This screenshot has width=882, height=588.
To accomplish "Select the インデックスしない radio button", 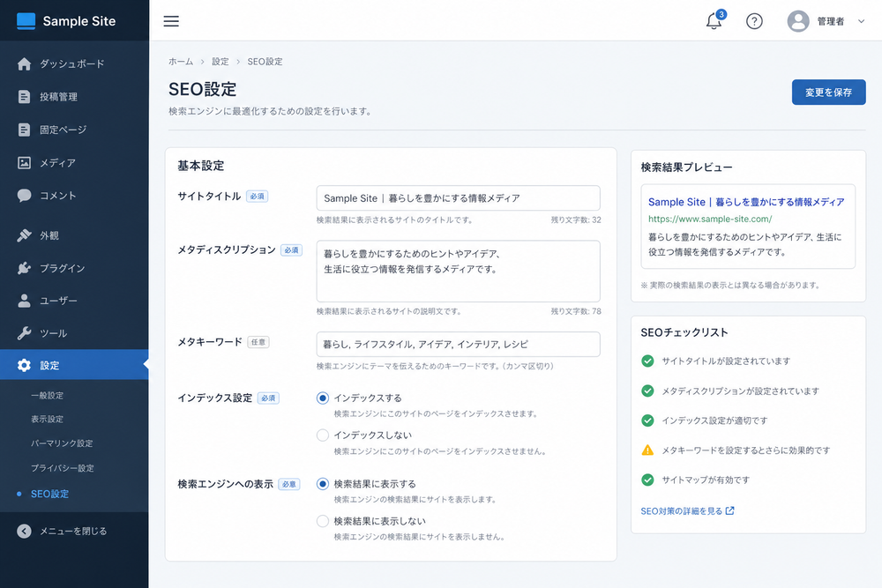I will pyautogui.click(x=322, y=435).
